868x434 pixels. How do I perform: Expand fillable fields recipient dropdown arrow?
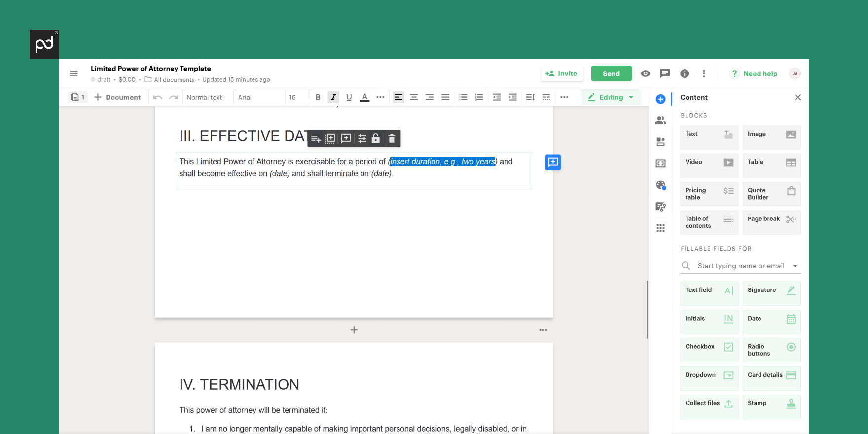pos(795,266)
